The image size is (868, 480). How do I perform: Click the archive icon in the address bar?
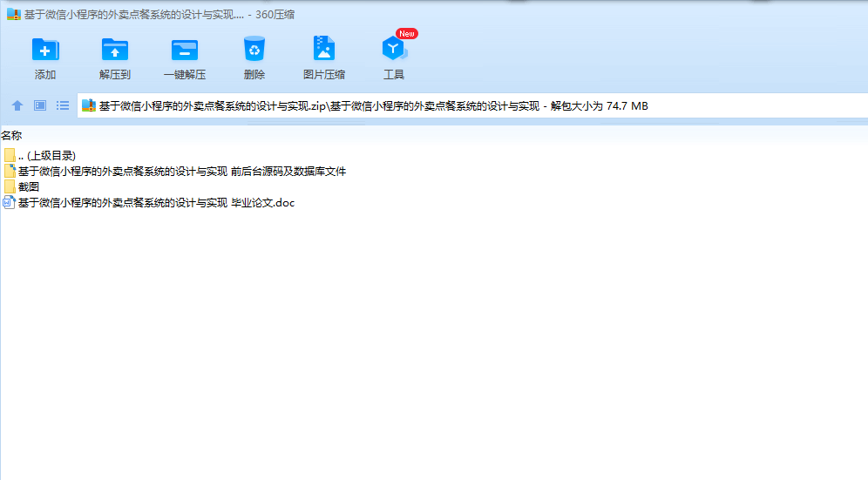[x=89, y=105]
